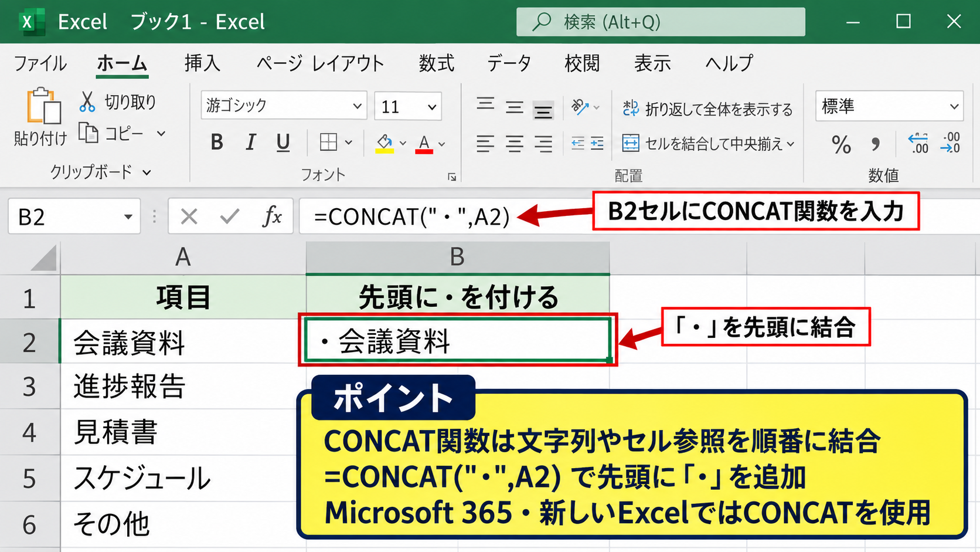The image size is (980, 552).
Task: Open font color dropdown arrow
Action: click(442, 144)
